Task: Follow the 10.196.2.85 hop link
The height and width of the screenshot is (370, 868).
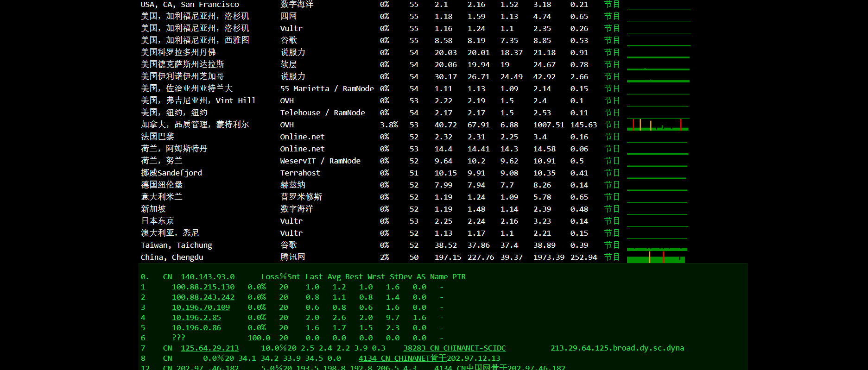Action: pos(196,317)
